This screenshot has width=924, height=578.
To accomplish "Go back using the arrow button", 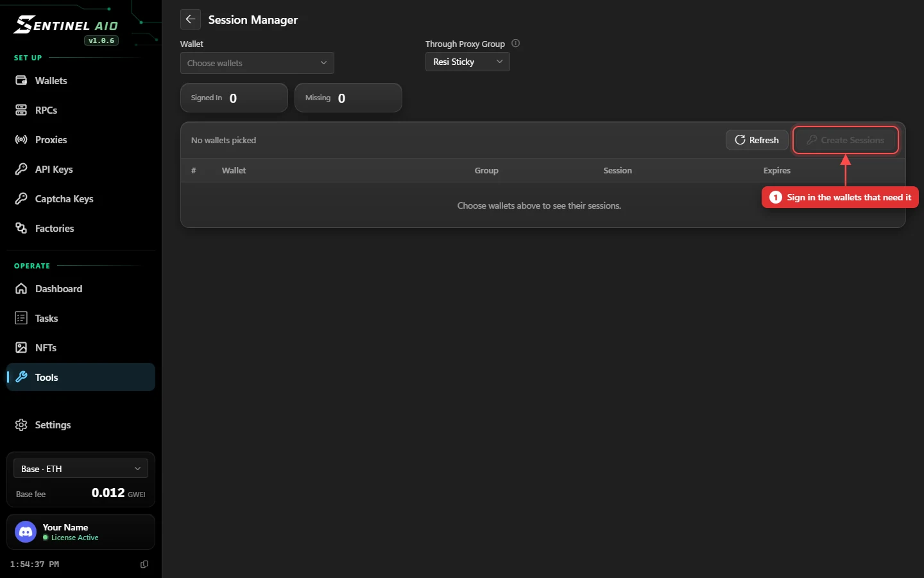I will point(191,19).
